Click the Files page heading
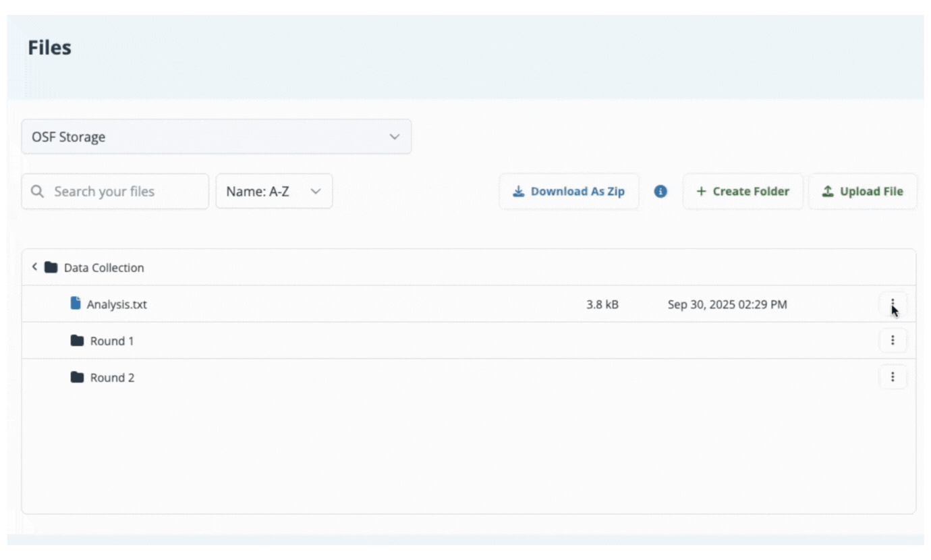The image size is (931, 560). [x=49, y=48]
